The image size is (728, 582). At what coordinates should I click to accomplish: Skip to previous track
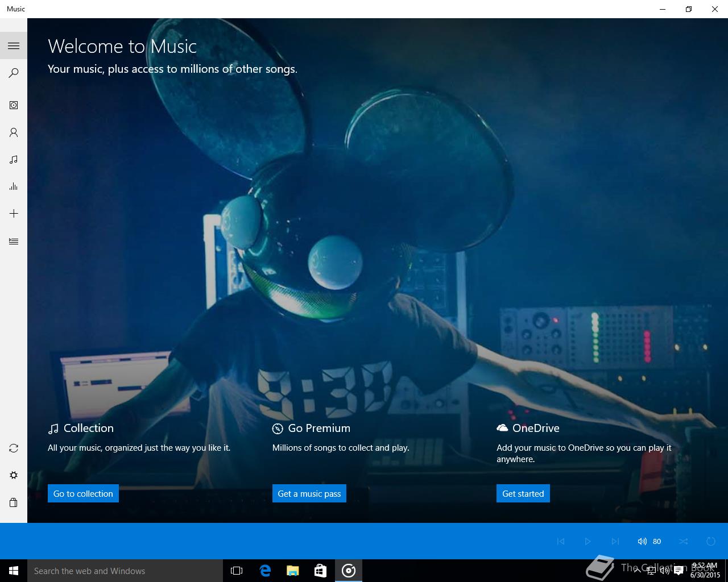pyautogui.click(x=561, y=542)
